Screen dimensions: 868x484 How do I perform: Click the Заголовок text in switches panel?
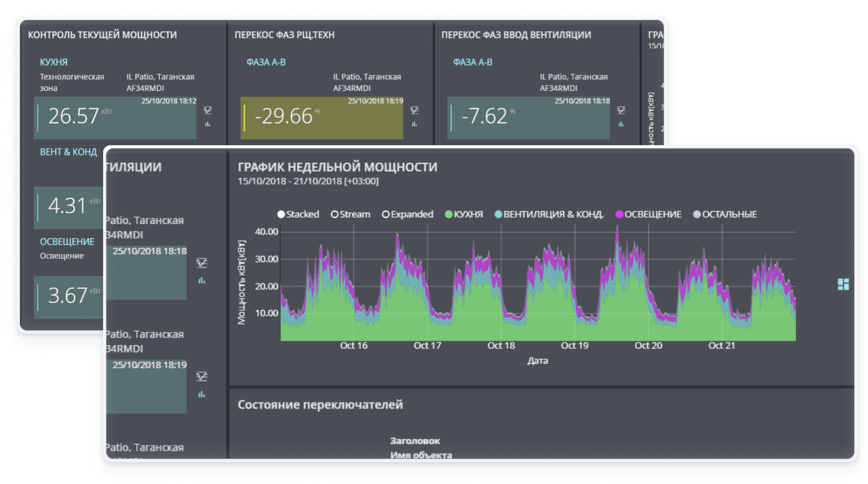pos(415,441)
